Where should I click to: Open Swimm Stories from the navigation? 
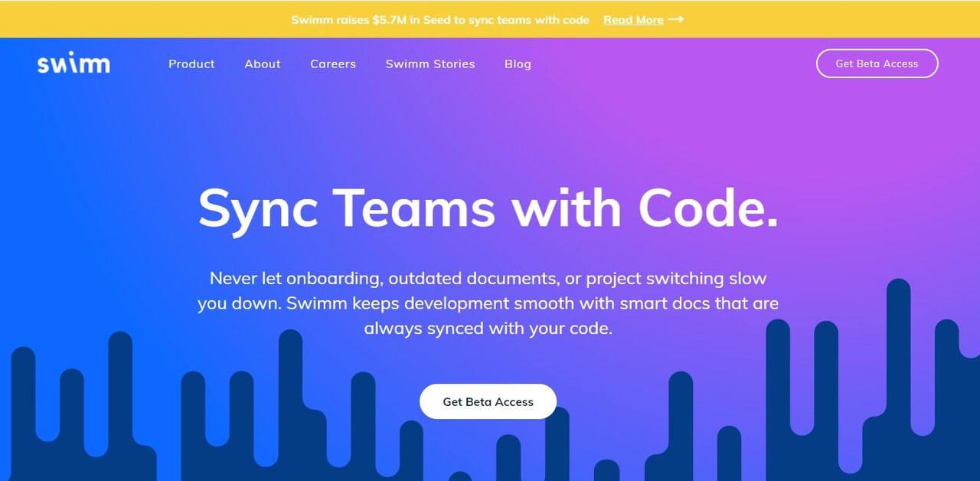(x=430, y=64)
